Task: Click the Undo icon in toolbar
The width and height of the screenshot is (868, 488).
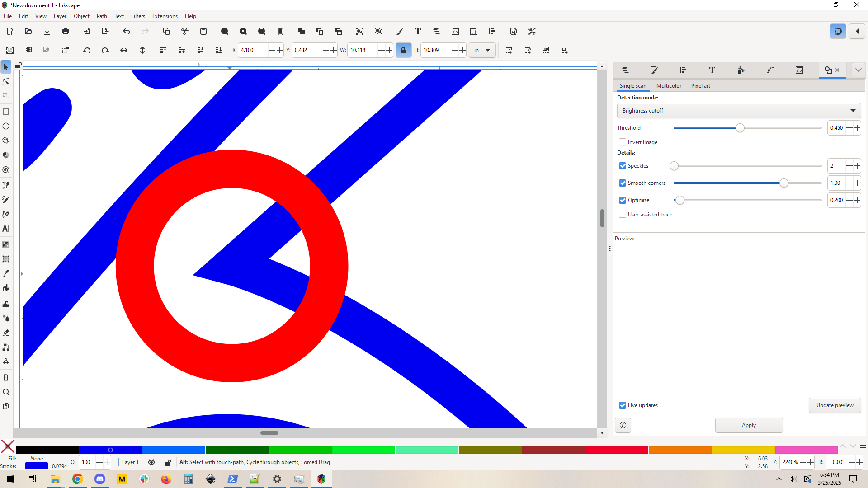Action: 127,31
